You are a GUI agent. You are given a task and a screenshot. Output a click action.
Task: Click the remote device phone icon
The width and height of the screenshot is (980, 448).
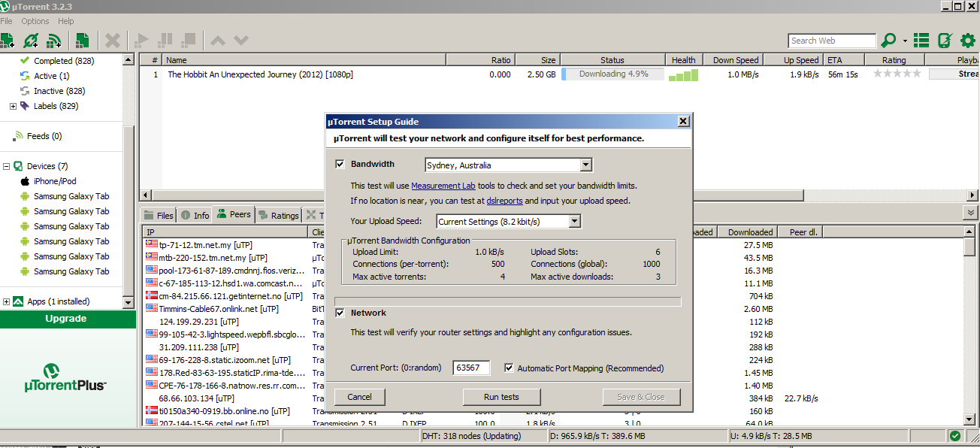point(945,41)
